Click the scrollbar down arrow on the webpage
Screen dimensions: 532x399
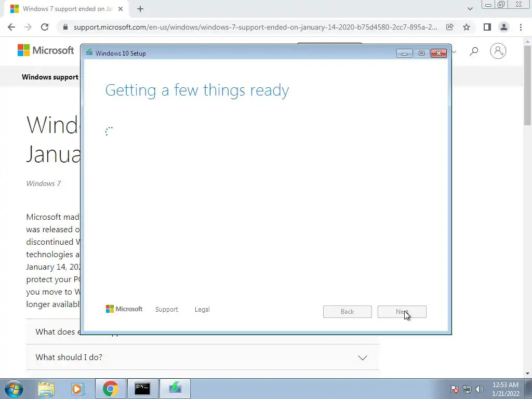[528, 374]
